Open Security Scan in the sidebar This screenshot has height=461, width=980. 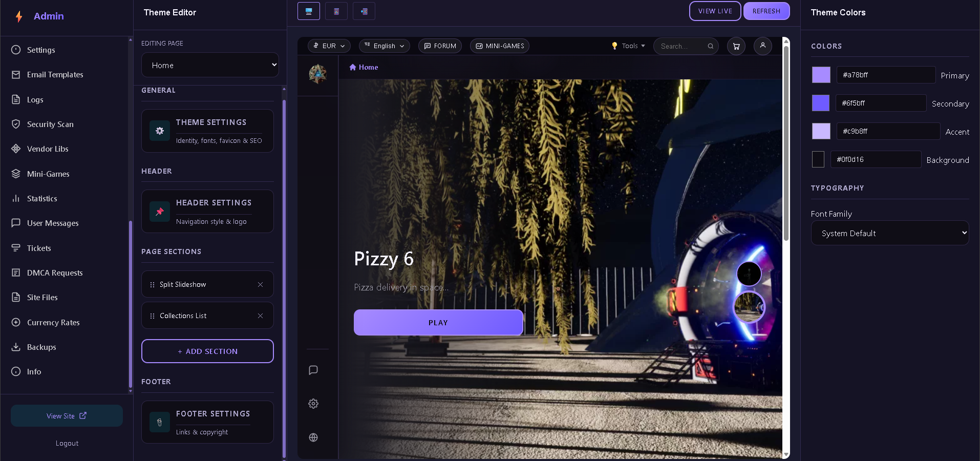50,124
